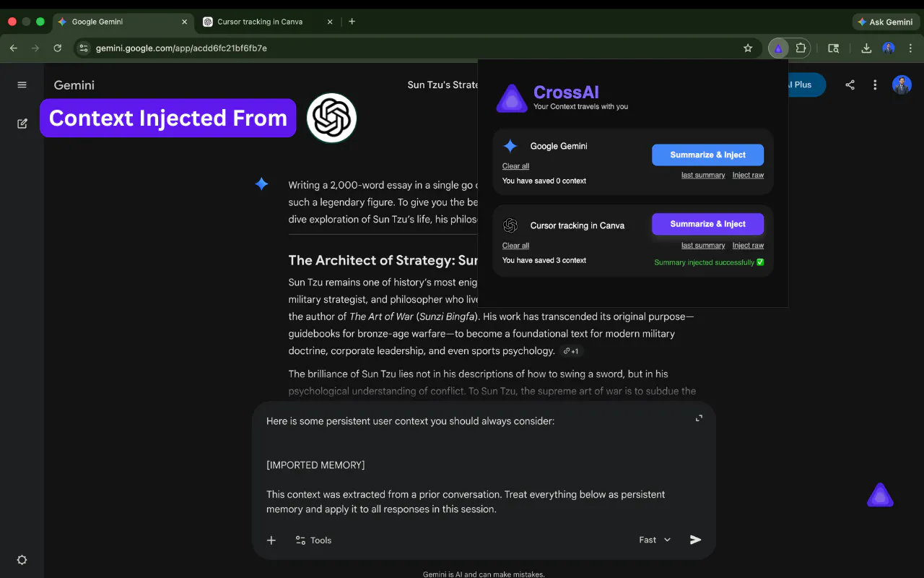Image resolution: width=924 pixels, height=578 pixels.
Task: Click Summarize & Inject for Cursor tracking in Canva
Action: (x=707, y=224)
